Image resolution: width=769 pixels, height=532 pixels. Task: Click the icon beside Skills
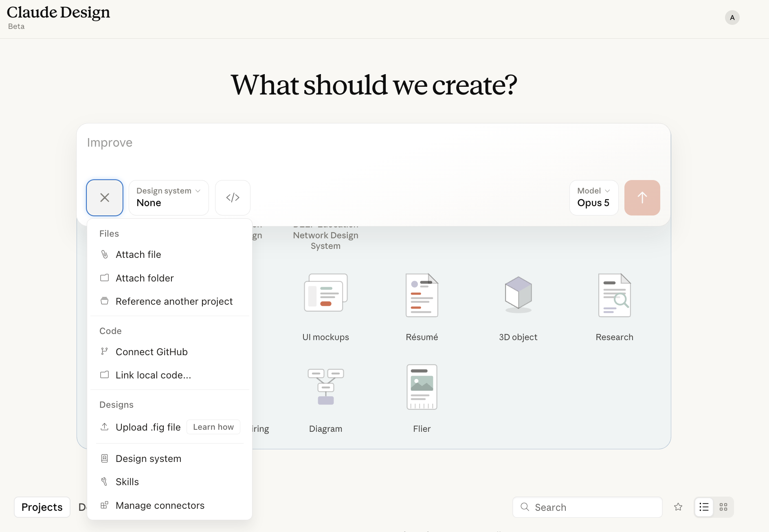[105, 481]
